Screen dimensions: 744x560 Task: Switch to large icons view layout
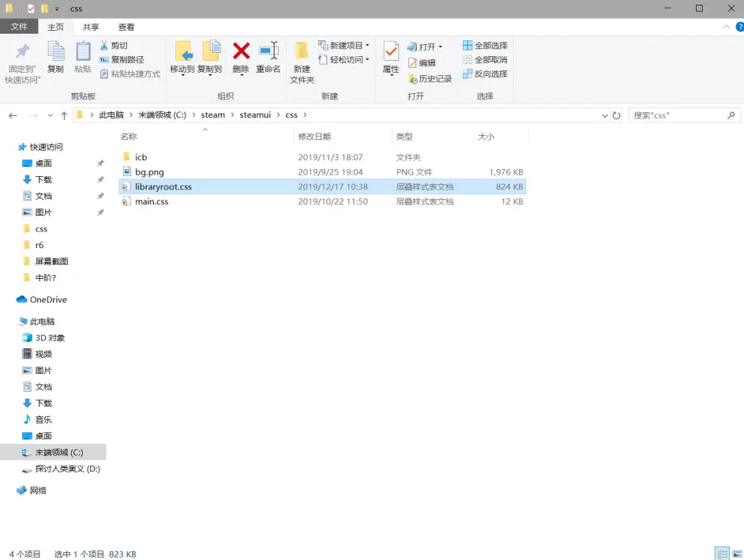point(737,554)
